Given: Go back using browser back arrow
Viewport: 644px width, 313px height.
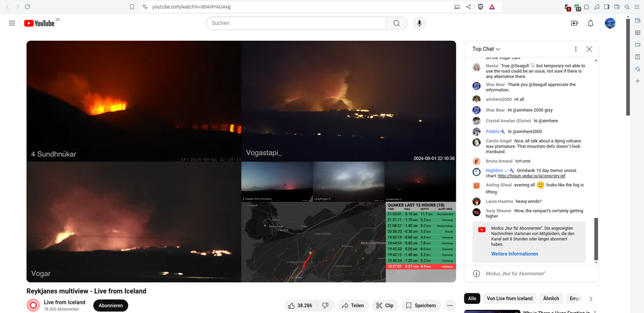Looking at the screenshot, I should pos(8,7).
